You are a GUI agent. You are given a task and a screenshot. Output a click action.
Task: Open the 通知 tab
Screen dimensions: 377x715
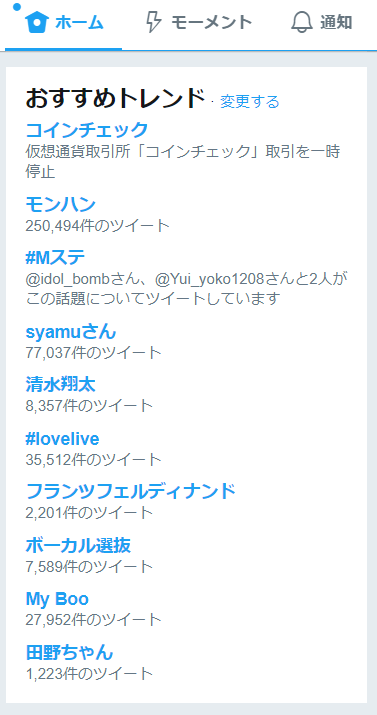click(336, 22)
